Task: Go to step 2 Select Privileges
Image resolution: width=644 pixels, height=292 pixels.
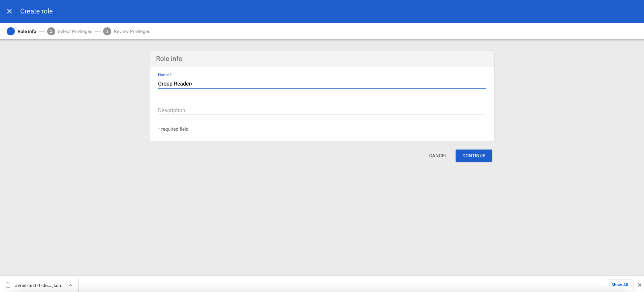Action: tap(70, 31)
